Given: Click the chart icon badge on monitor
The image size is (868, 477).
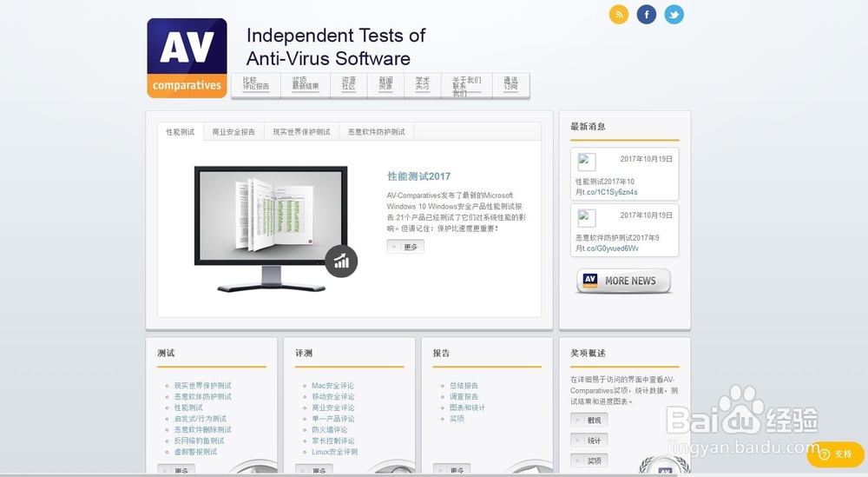Looking at the screenshot, I should click(x=341, y=261).
